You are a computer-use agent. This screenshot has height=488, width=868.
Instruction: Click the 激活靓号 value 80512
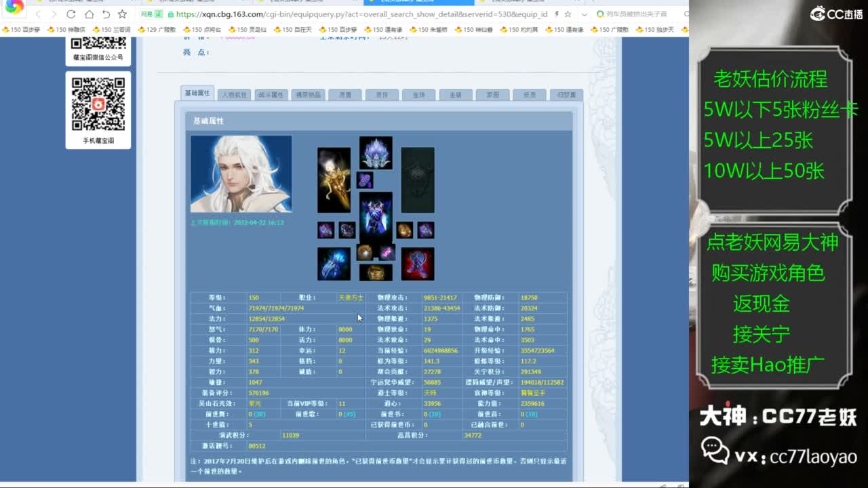[x=256, y=446]
